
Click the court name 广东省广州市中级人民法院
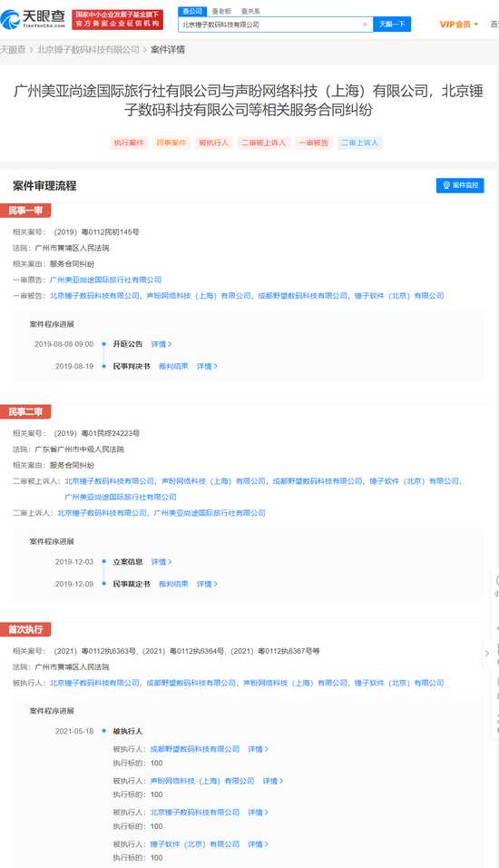[x=80, y=449]
